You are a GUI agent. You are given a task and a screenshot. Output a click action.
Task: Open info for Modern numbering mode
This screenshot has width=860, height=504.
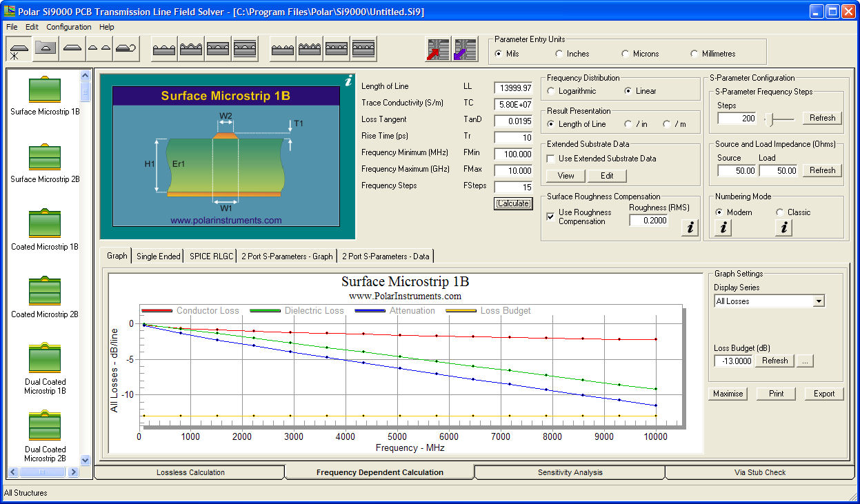click(x=723, y=228)
